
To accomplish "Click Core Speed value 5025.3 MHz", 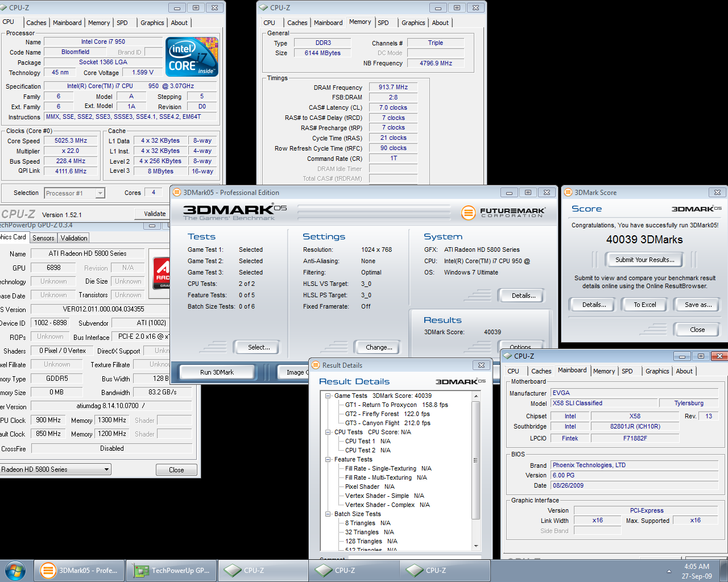I will tap(71, 141).
